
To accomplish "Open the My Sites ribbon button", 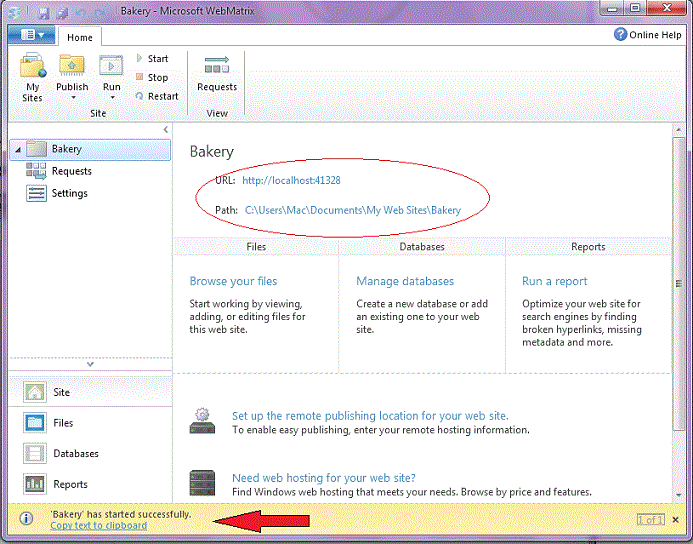I will tap(33, 78).
